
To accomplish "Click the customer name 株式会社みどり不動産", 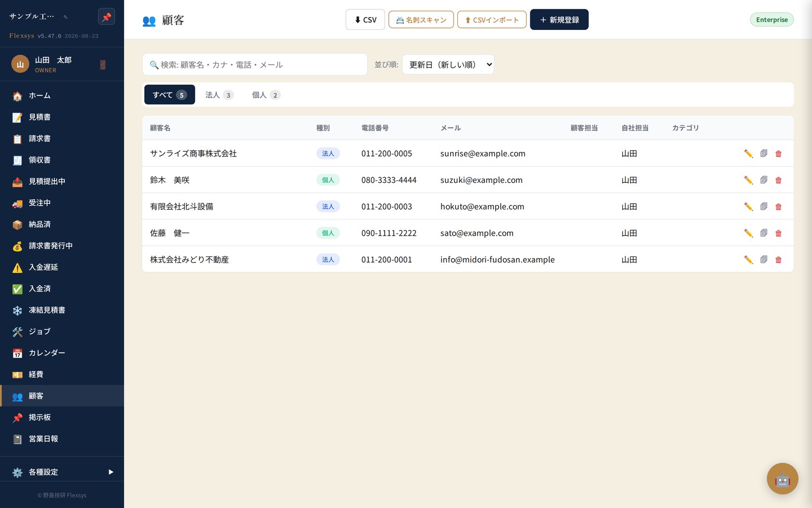I will point(189,260).
